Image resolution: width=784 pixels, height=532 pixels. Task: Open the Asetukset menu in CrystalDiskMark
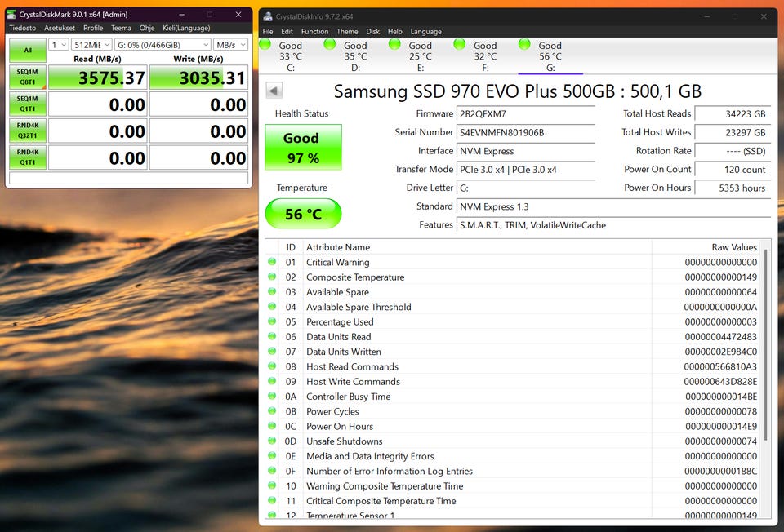point(60,28)
